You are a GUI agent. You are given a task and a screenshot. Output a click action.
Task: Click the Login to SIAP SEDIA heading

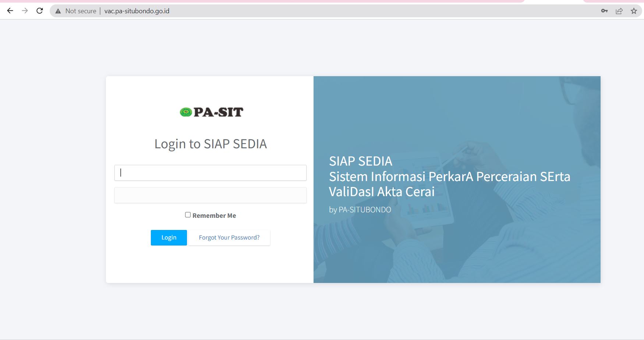tap(210, 144)
